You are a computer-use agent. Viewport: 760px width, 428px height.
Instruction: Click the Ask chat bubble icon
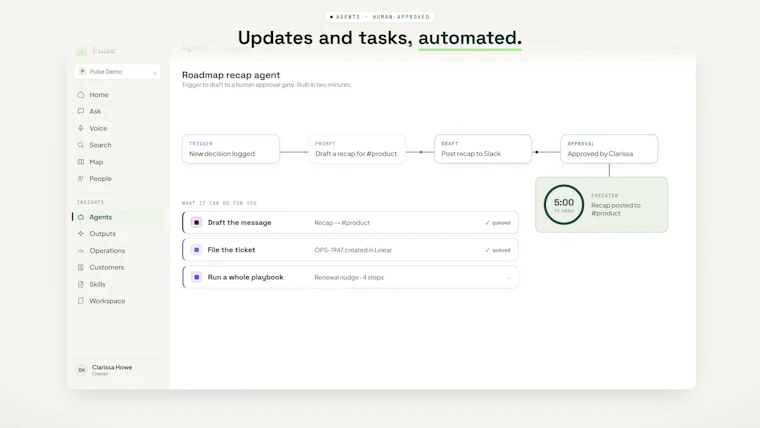coord(80,111)
